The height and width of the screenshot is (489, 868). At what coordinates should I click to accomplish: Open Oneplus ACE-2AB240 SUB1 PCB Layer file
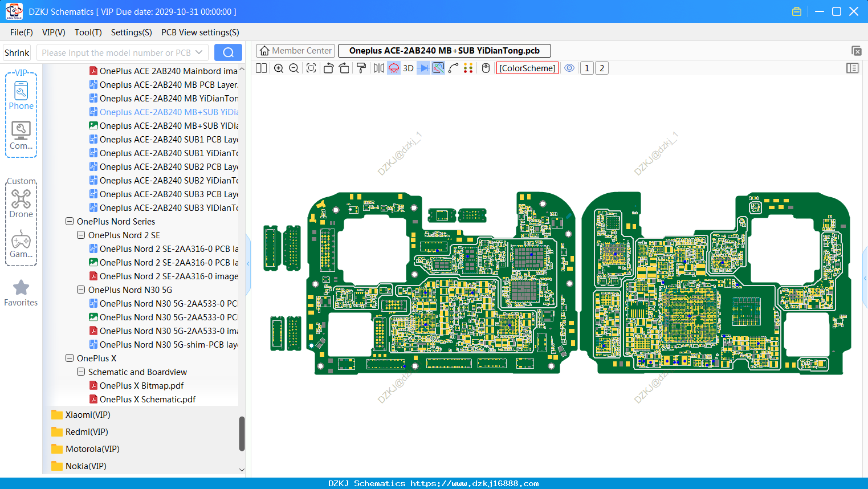pyautogui.click(x=164, y=139)
